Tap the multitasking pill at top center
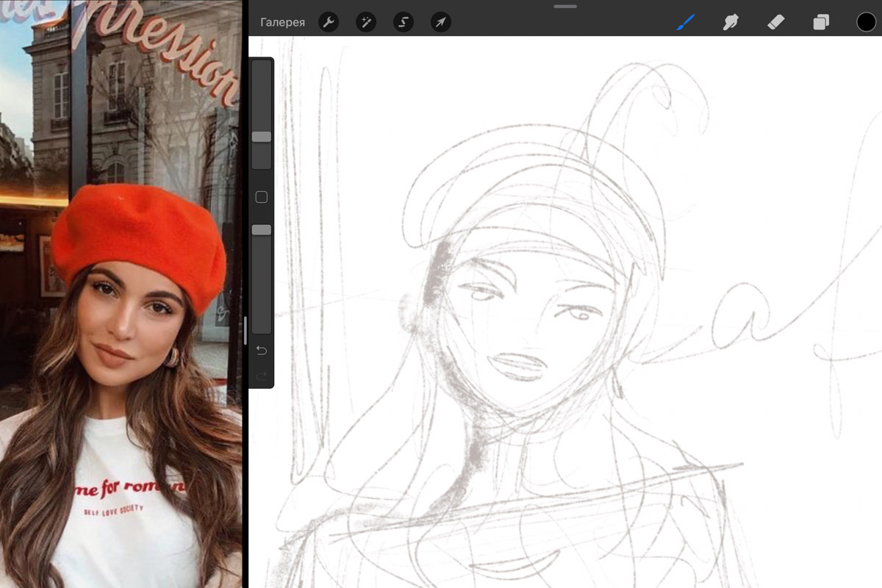The height and width of the screenshot is (588, 882). point(565,6)
